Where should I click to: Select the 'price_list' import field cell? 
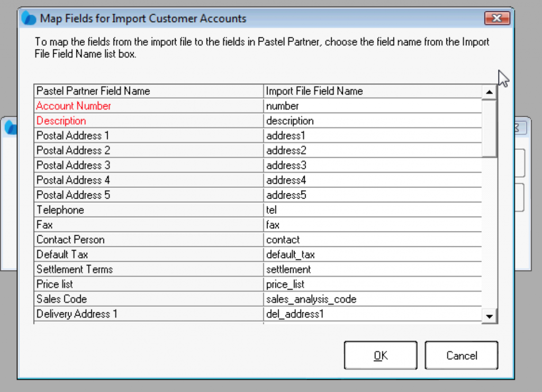pos(373,284)
